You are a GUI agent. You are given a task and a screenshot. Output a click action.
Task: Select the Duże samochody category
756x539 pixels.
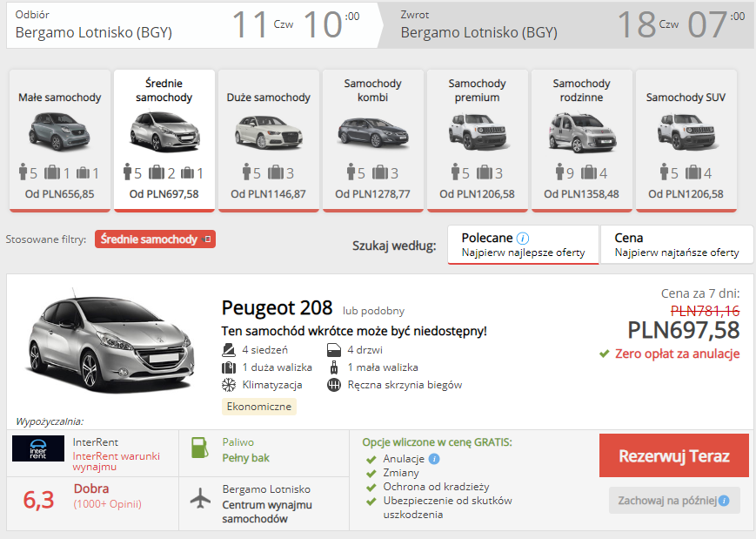click(269, 139)
